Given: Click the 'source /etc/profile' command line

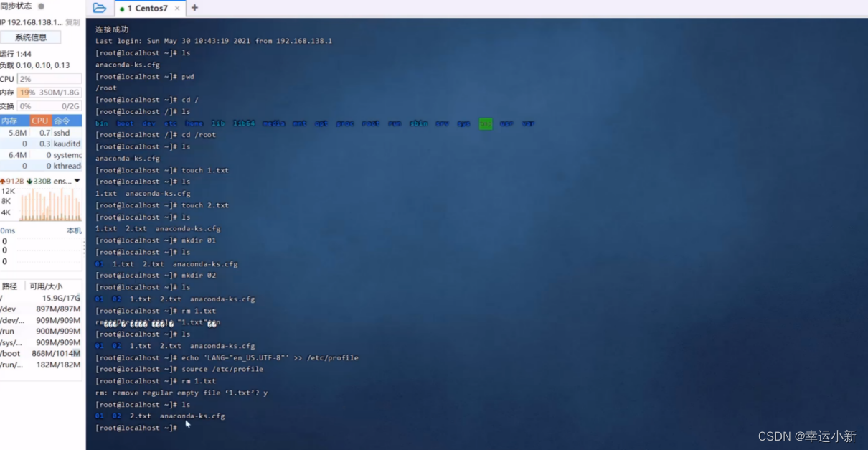Looking at the screenshot, I should (179, 369).
